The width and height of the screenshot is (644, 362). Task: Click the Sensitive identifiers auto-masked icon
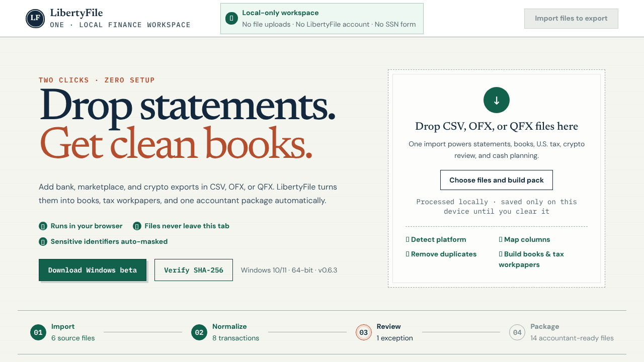coord(43,242)
